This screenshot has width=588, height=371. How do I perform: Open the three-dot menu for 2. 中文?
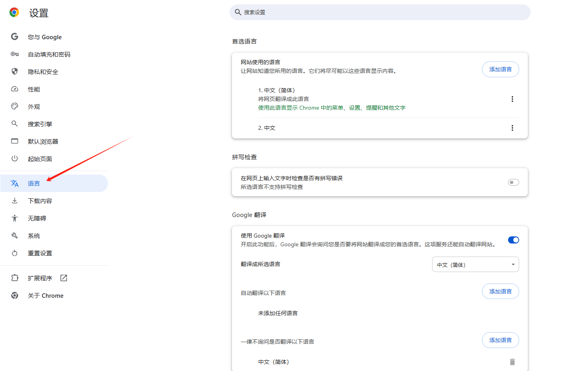pos(512,128)
